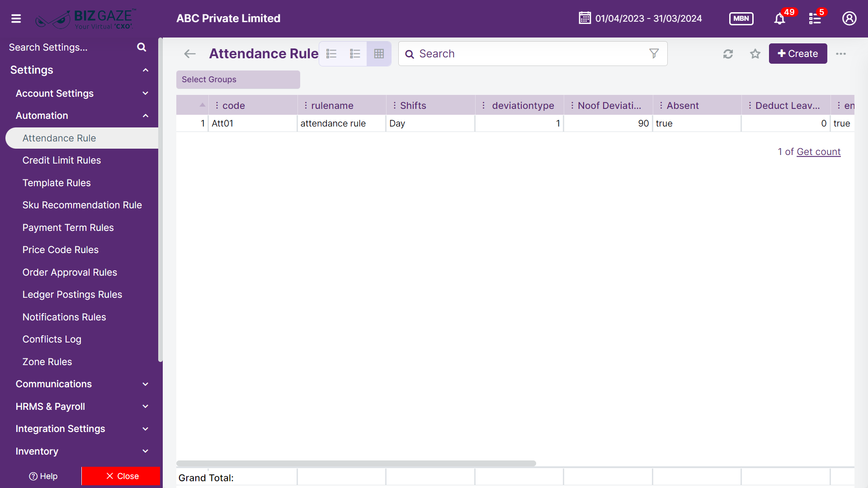The height and width of the screenshot is (488, 868).
Task: Click the Help button
Action: tap(43, 476)
